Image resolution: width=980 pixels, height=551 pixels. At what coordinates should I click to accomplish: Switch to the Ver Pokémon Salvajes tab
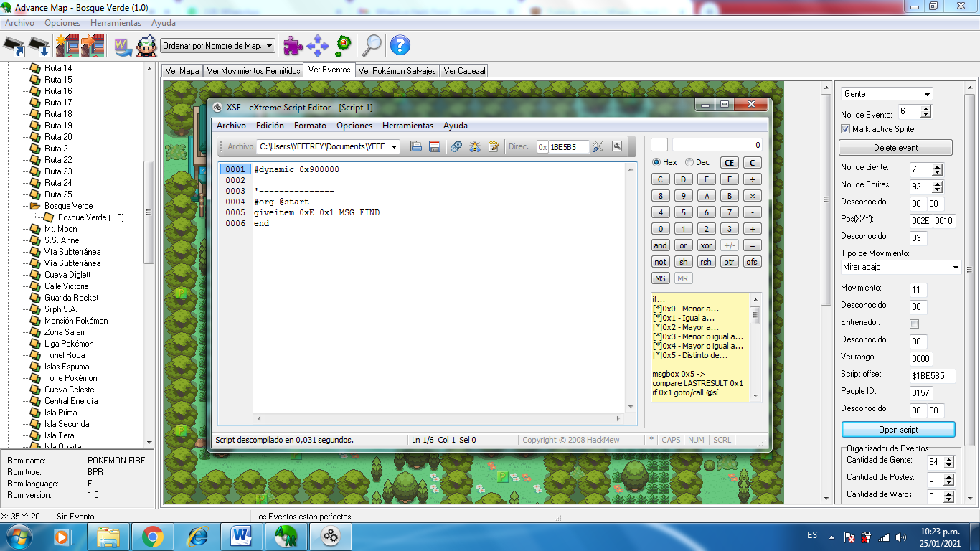coord(397,71)
